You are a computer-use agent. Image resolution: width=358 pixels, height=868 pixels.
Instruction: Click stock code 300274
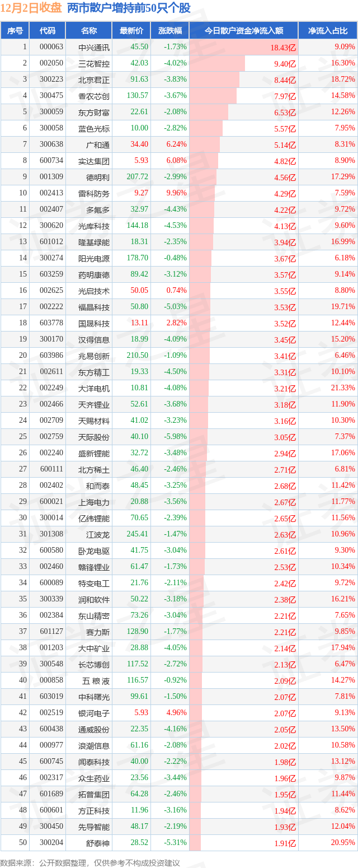click(x=51, y=258)
